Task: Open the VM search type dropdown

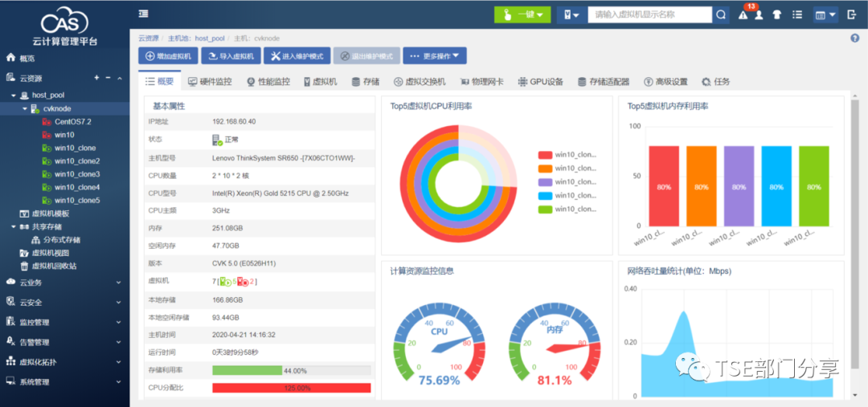Action: (x=572, y=15)
